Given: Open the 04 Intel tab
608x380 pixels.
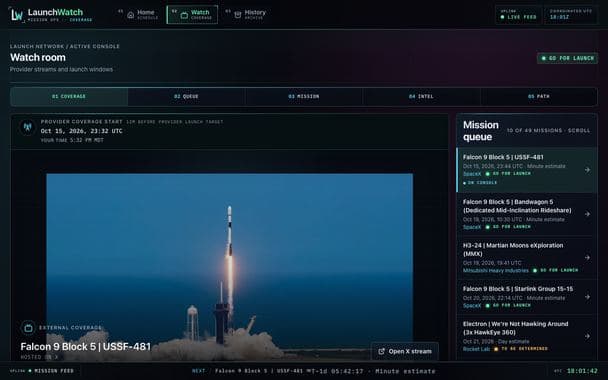Looking at the screenshot, I should (421, 97).
